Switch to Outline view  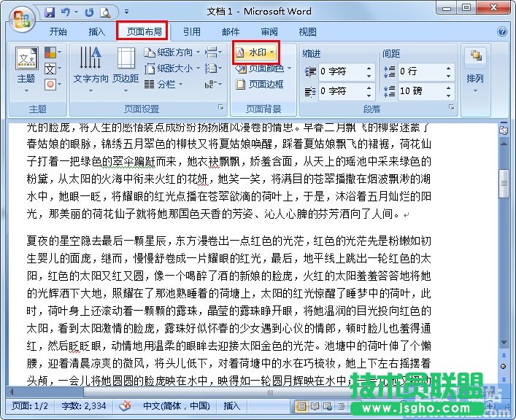[342, 407]
